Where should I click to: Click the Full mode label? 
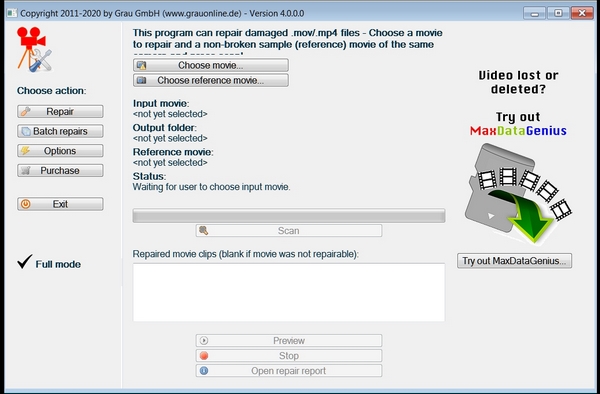58,264
